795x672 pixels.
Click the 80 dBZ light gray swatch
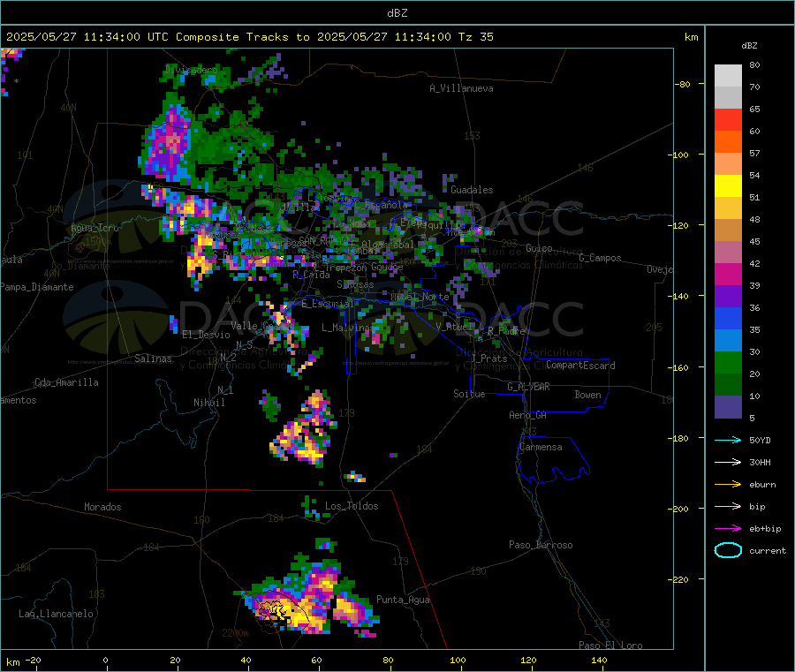point(728,76)
